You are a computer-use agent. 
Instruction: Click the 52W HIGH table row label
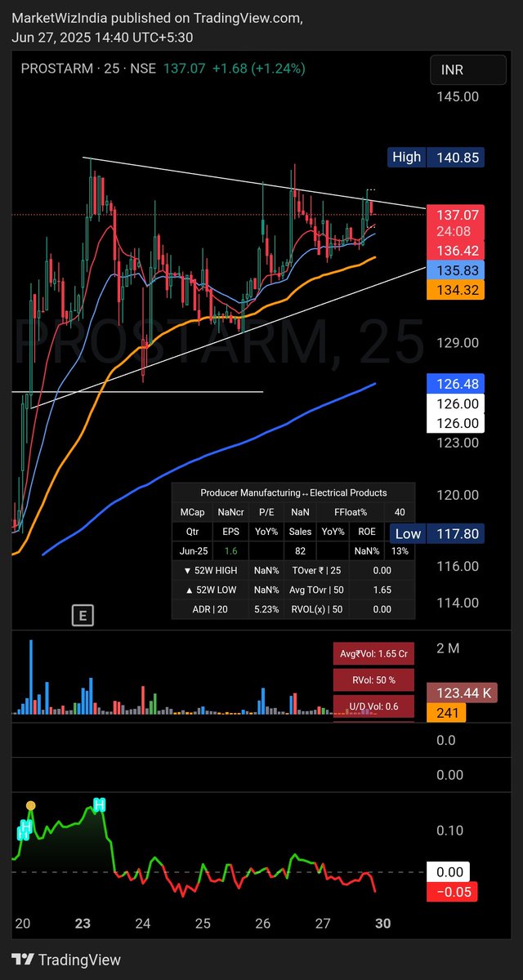coord(211,571)
